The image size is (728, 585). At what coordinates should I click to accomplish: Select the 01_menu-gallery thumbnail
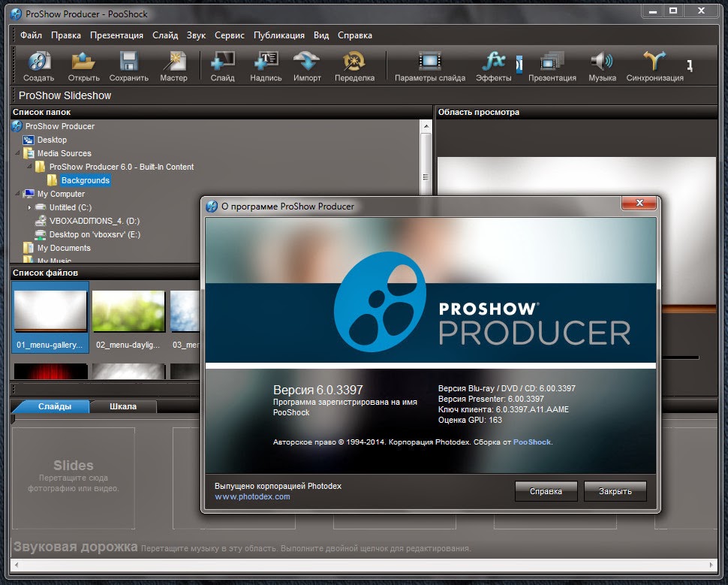point(50,318)
